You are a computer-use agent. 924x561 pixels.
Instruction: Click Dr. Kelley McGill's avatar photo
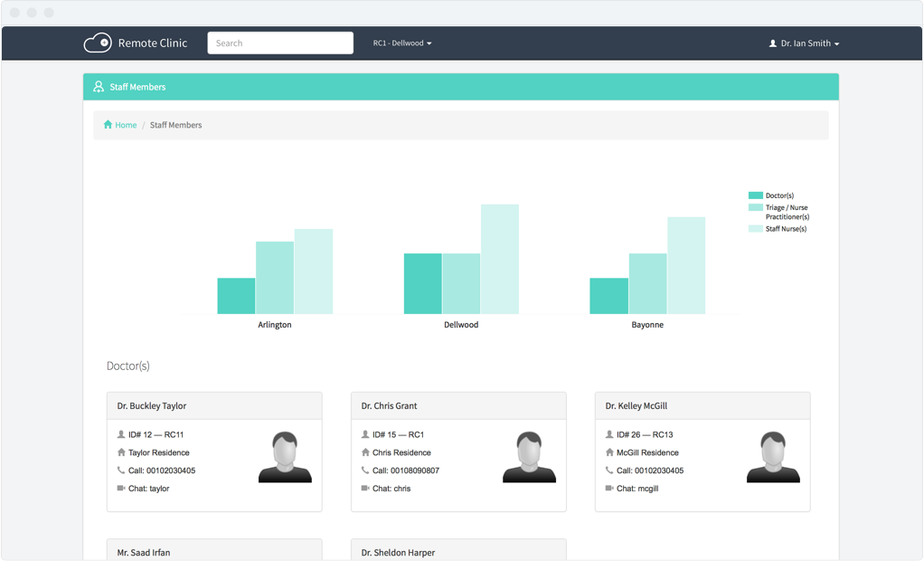tap(773, 457)
